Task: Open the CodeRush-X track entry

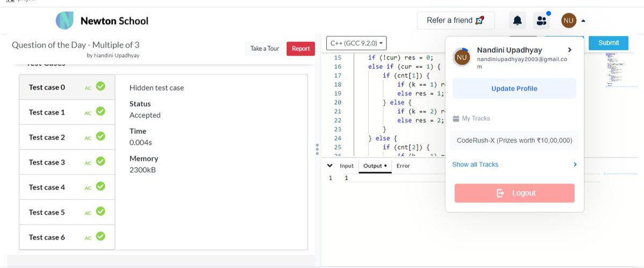Action: (x=515, y=140)
